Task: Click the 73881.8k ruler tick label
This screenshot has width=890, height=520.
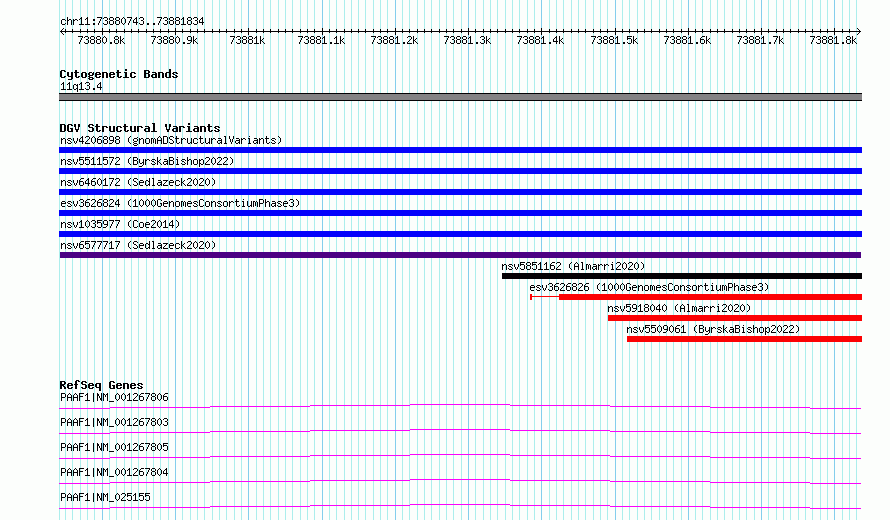Action: click(833, 40)
